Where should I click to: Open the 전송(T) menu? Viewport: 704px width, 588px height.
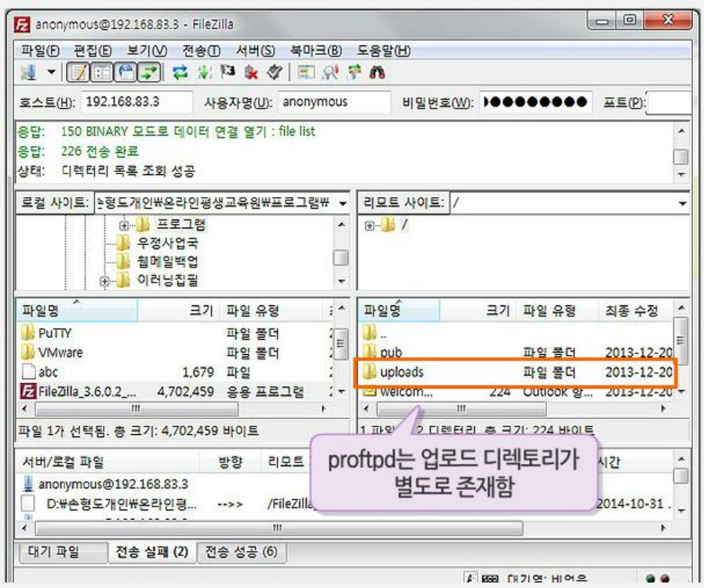[201, 50]
